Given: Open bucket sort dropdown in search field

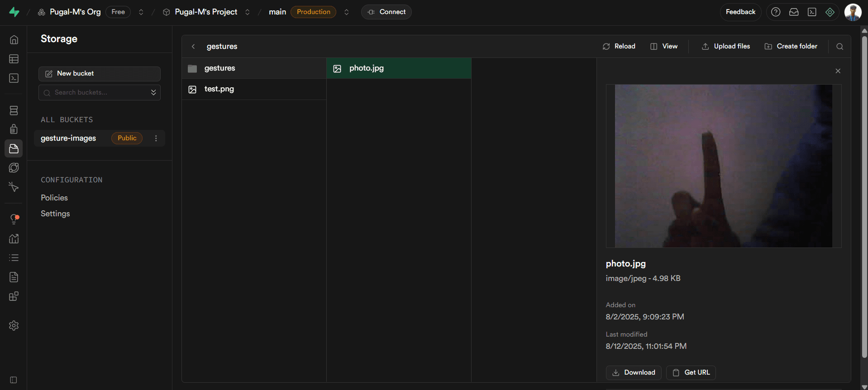Looking at the screenshot, I should (153, 92).
